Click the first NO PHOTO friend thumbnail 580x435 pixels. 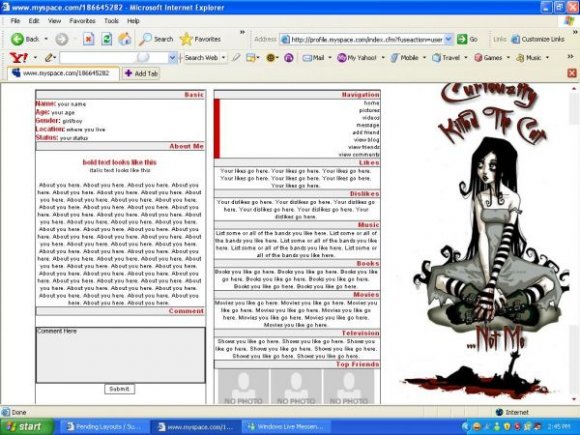(x=243, y=386)
